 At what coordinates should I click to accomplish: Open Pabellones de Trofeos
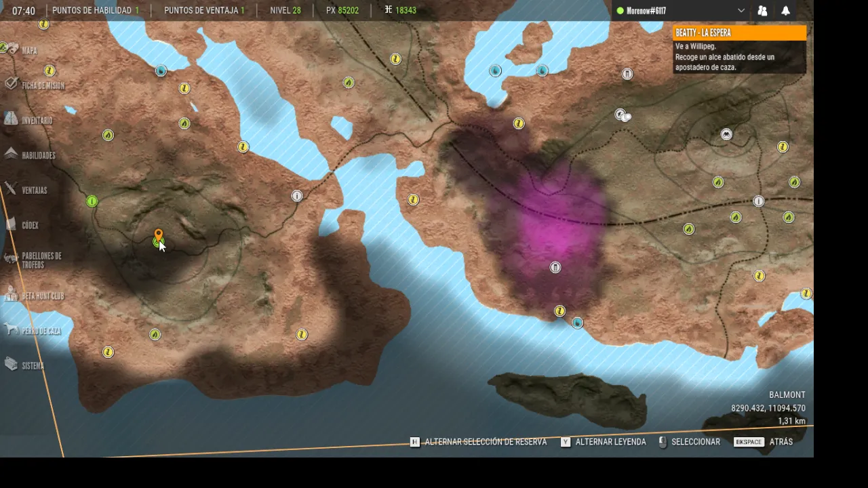tap(33, 260)
